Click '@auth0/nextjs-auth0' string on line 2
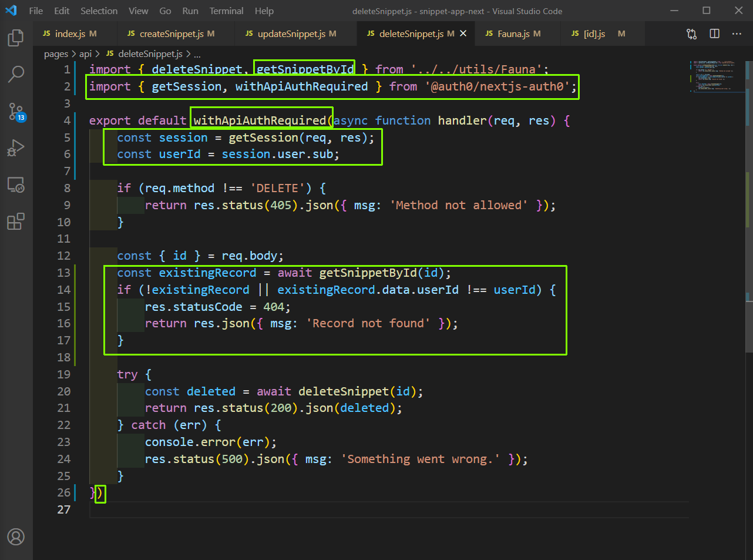This screenshot has height=560, width=753. coord(497,86)
